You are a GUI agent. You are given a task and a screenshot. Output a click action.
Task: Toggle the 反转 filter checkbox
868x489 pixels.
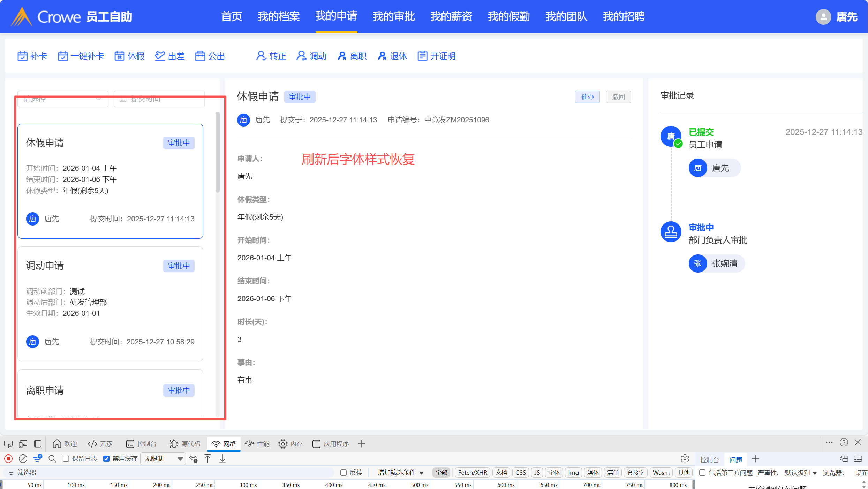tap(344, 473)
